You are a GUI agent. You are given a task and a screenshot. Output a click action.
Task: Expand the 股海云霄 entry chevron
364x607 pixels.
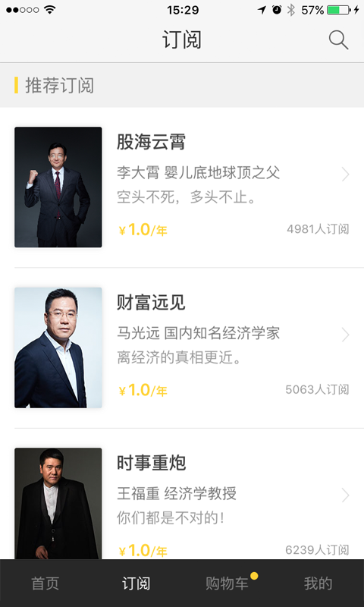[x=346, y=175]
